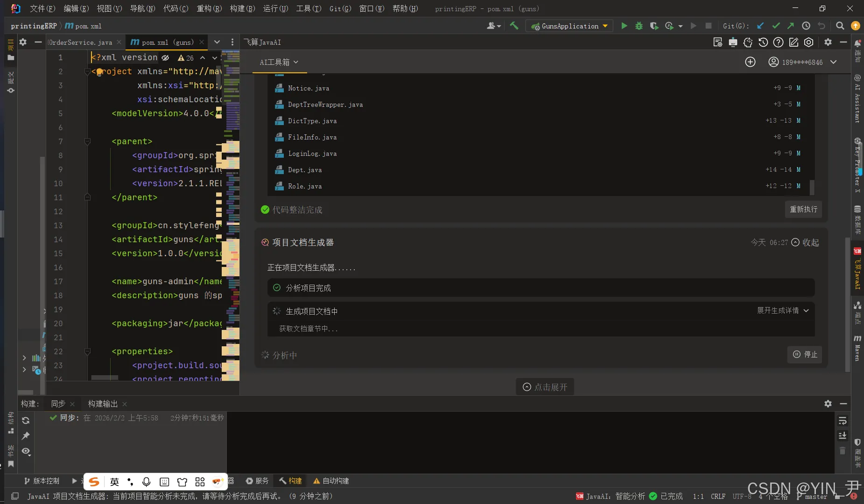Viewport: 864px width, 504px height.
Task: Toggle the view eye icon in build panel
Action: click(x=26, y=451)
